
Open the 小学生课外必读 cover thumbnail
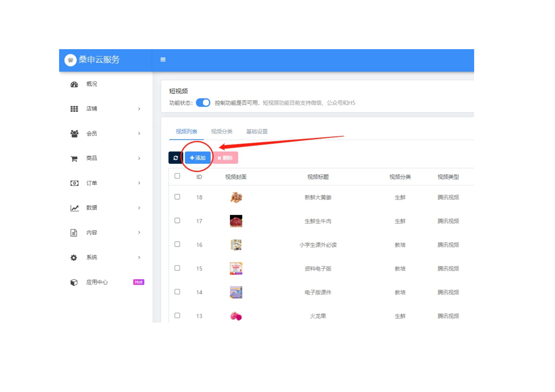(236, 245)
